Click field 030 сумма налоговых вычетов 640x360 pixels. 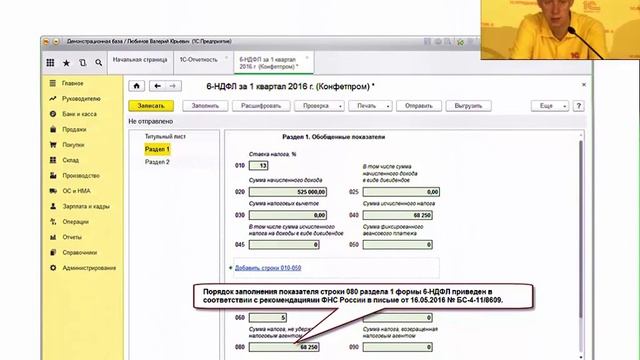[288, 215]
